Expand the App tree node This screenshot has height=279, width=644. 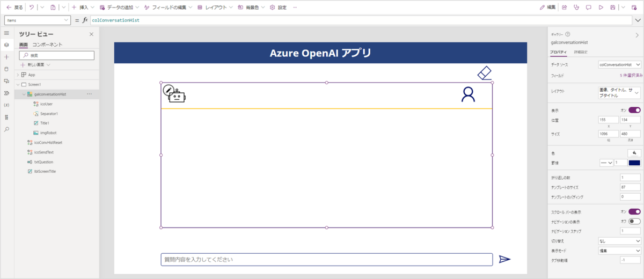pos(18,75)
